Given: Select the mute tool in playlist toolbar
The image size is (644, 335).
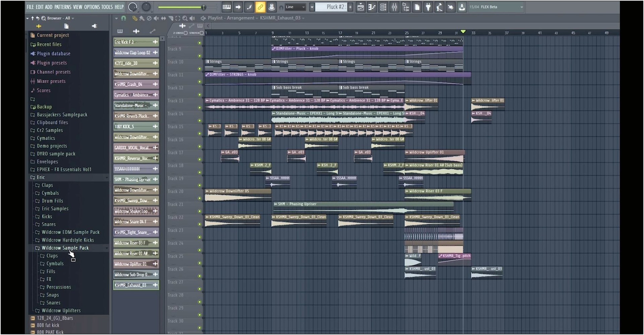Looking at the screenshot, I should 156,18.
